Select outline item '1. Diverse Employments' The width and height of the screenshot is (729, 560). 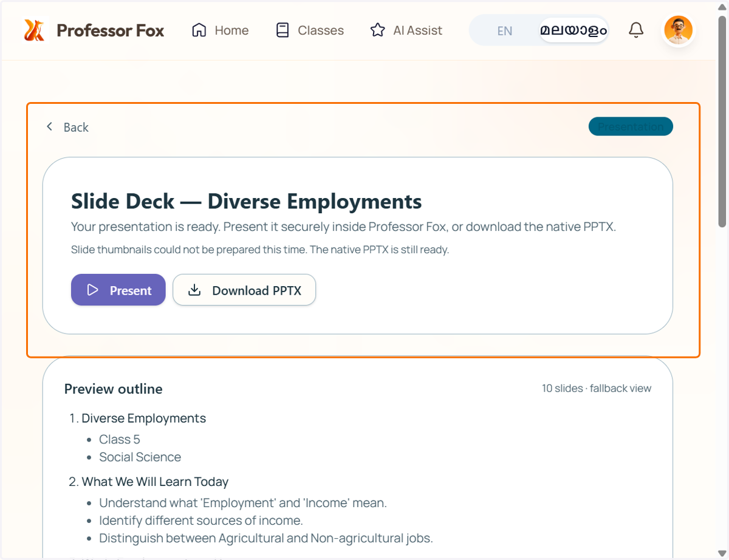coord(137,418)
